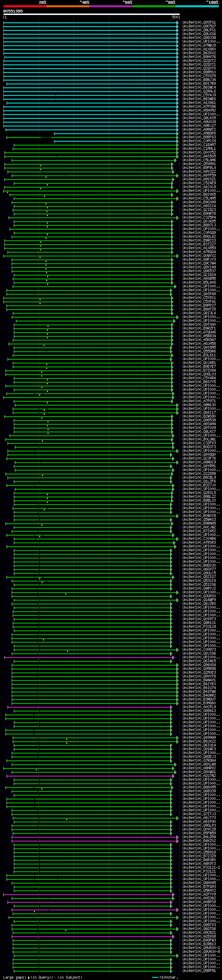The image size is (222, 980).
Task: Select the UniRef100_Q8LKS5 label
Action: click(x=199, y=118)
